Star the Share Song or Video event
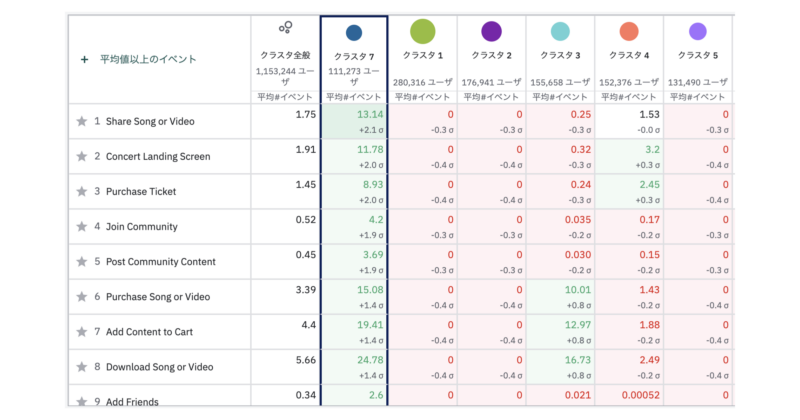 pos(82,121)
